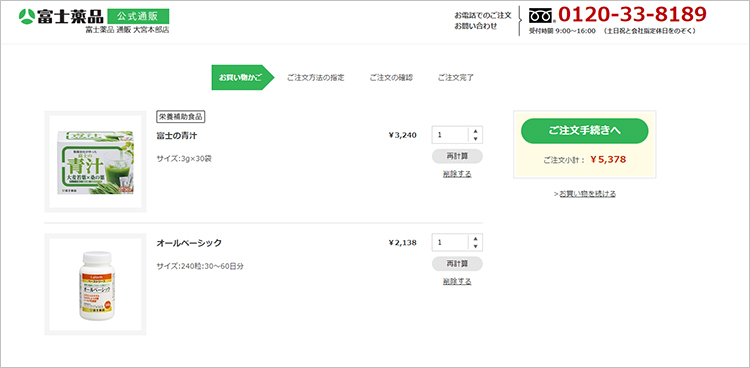Viewport: 750px width, 368px height.
Task: Focus the 富士の青汁 quantity input field
Action: pyautogui.click(x=450, y=135)
